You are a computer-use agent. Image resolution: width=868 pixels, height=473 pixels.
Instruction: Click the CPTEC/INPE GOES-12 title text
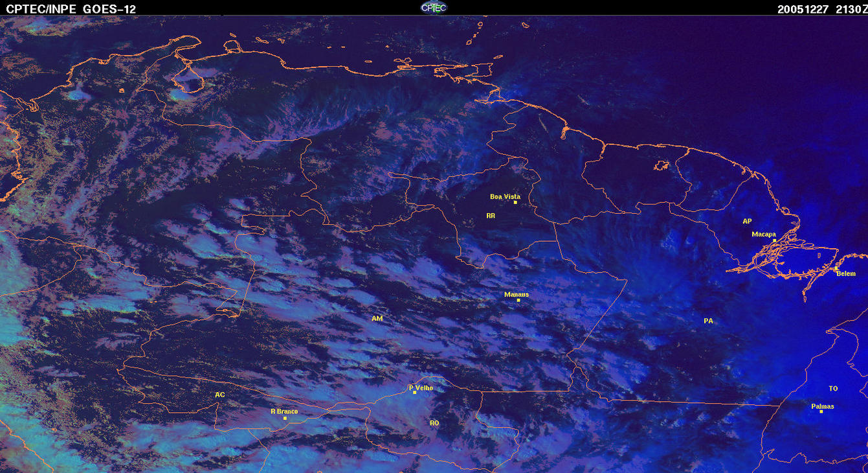coord(72,8)
